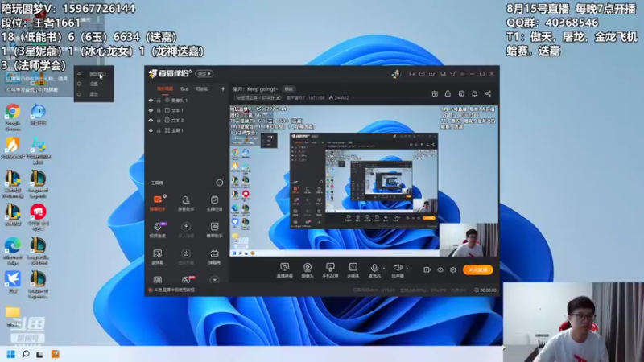Screen dimensions: 644x362
Task: Open 视频连麦 microphone tool icon
Action: tap(158, 230)
